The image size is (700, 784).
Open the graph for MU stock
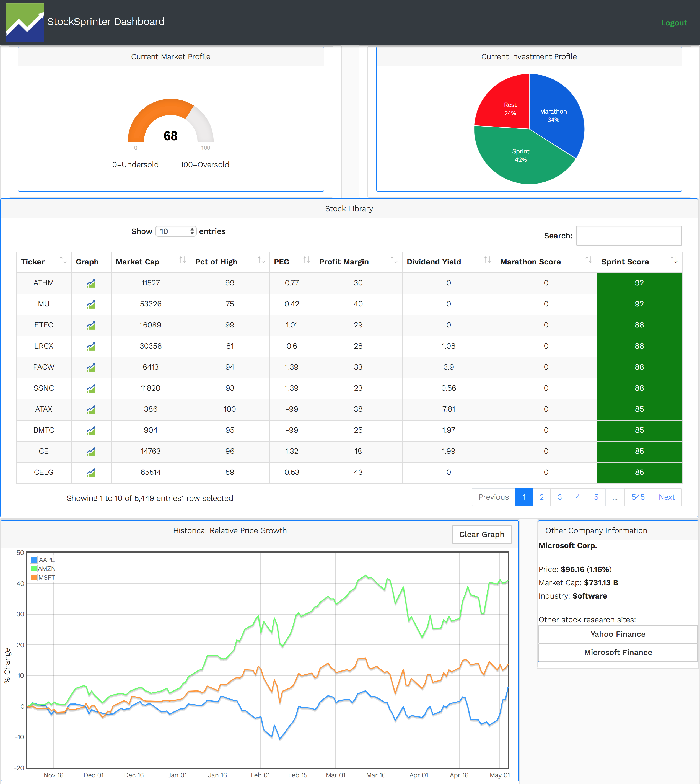[91, 304]
